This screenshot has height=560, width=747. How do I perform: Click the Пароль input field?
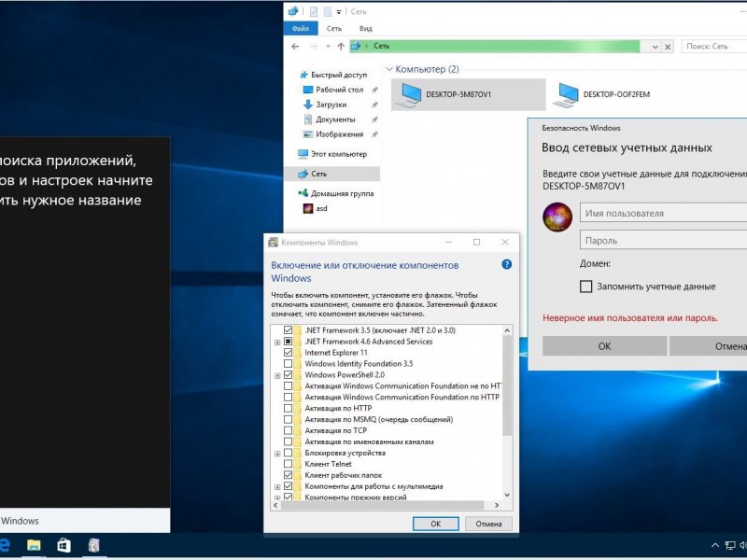point(663,241)
